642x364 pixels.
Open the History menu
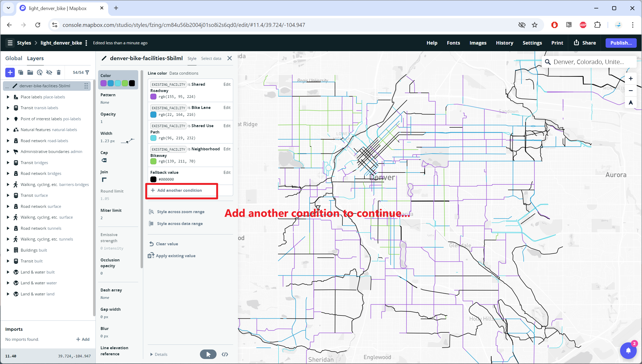pos(504,43)
